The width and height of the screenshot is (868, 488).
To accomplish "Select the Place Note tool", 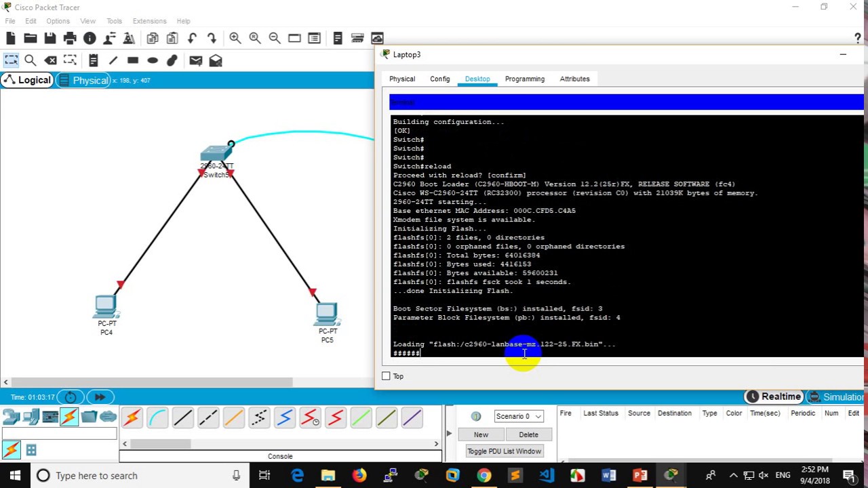I will click(x=94, y=60).
